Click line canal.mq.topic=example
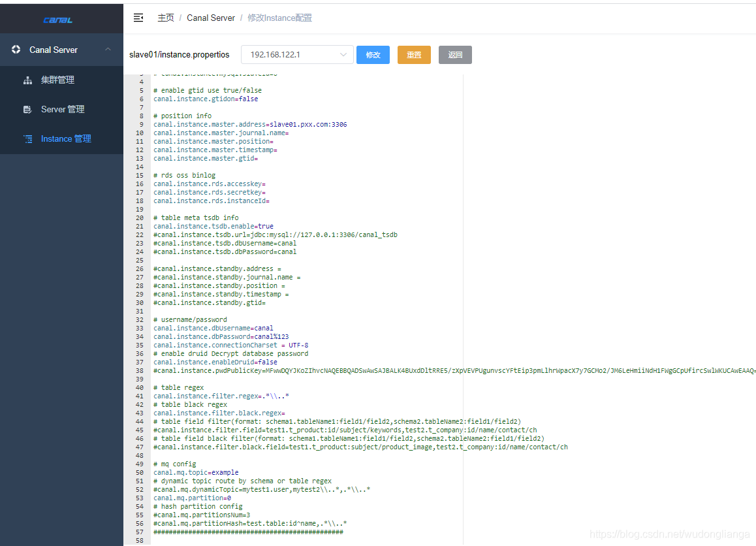The image size is (756, 546). tap(197, 473)
